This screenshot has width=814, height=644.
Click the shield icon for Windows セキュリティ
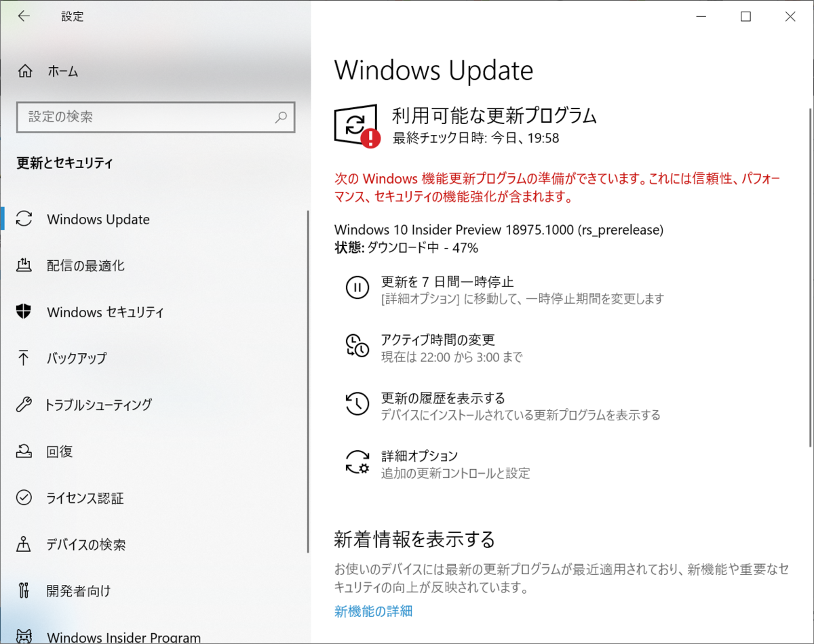pos(24,312)
